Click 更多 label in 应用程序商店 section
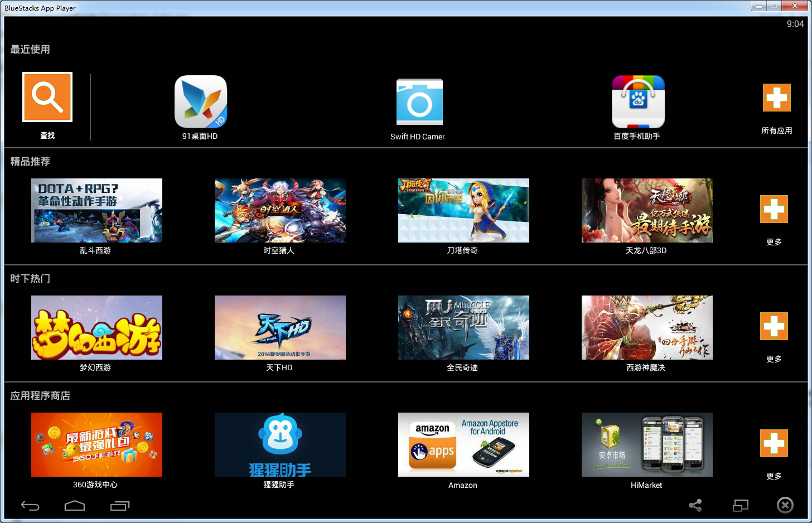The image size is (812, 523). [774, 476]
